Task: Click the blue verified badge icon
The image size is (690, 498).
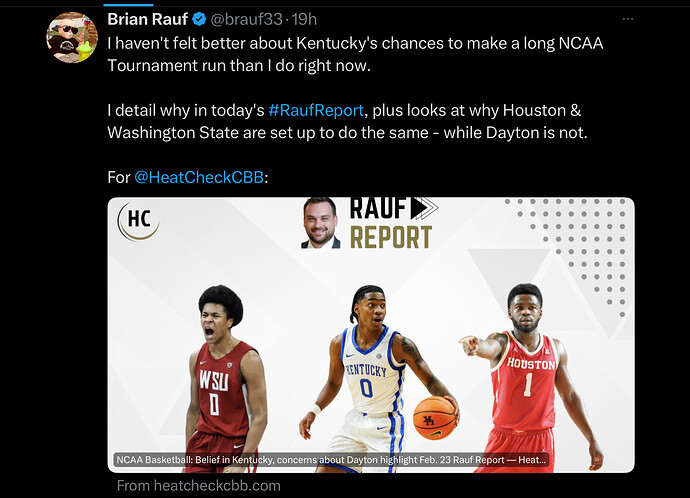Action: [x=200, y=19]
